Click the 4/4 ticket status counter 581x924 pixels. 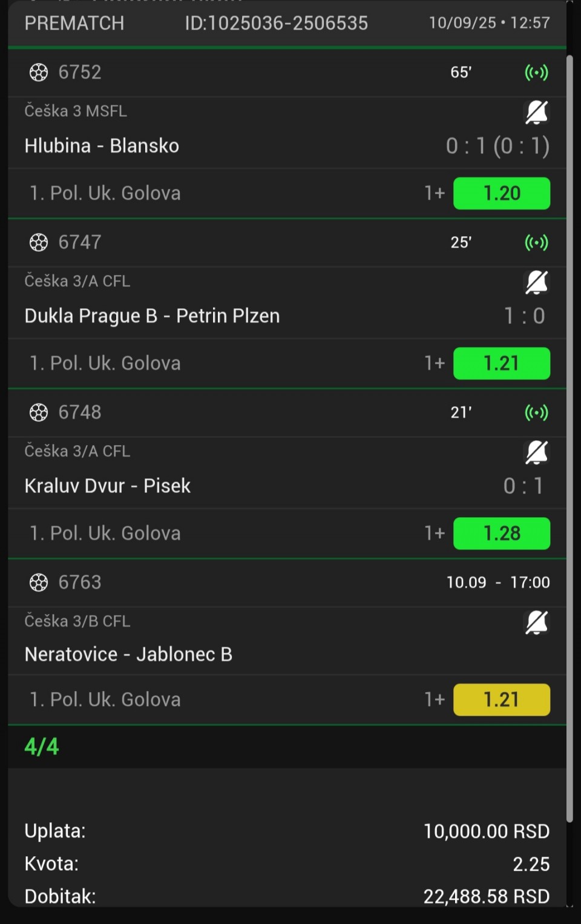pyautogui.click(x=42, y=747)
